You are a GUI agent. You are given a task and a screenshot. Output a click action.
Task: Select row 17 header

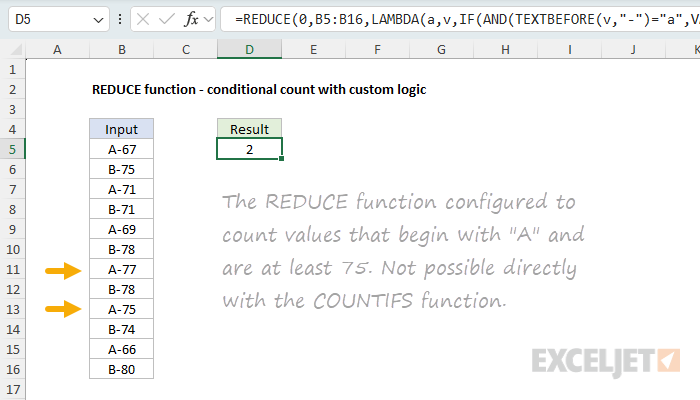point(12,389)
